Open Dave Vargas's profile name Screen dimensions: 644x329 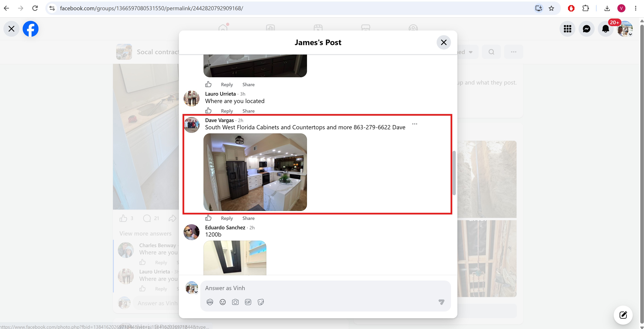[219, 120]
